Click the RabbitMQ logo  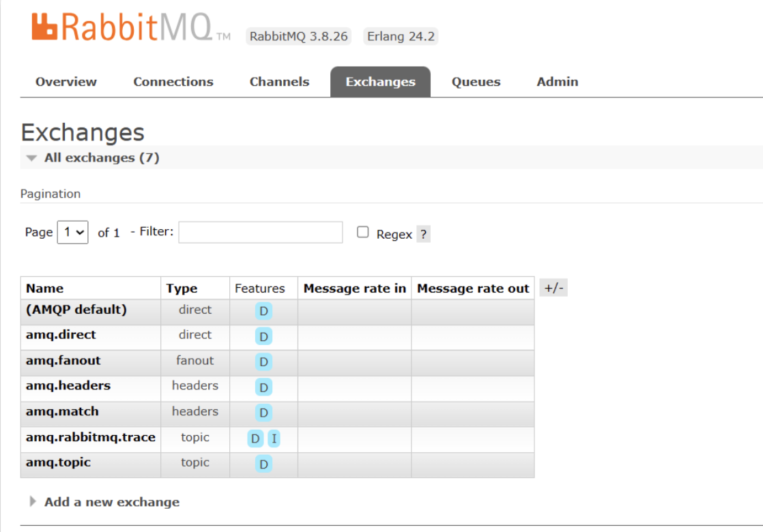coord(130,27)
